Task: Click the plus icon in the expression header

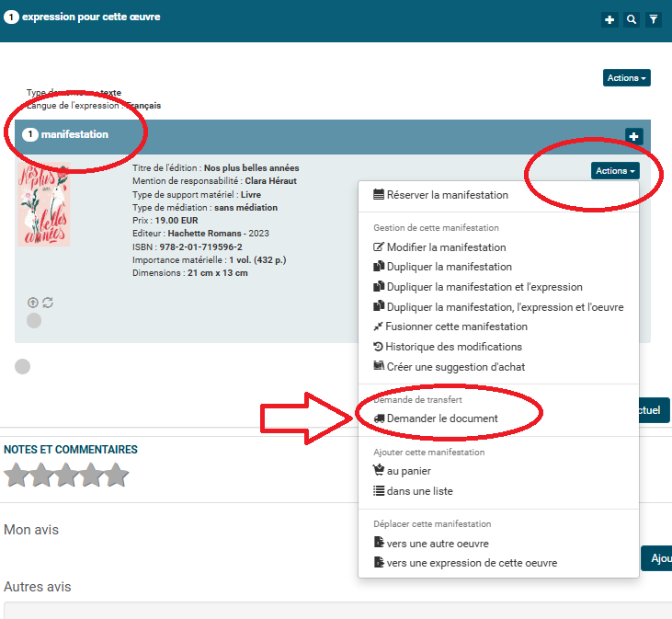Action: pyautogui.click(x=609, y=19)
